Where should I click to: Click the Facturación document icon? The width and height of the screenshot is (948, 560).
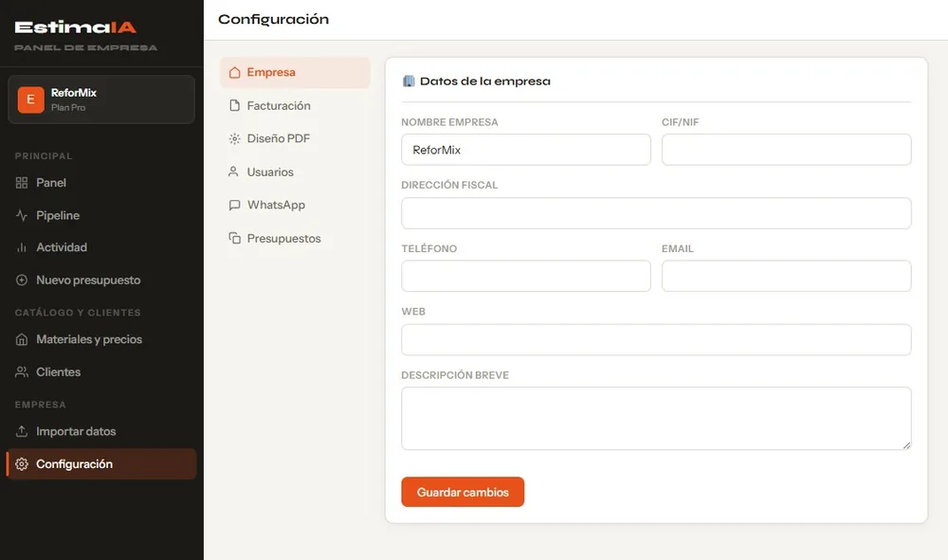click(234, 106)
